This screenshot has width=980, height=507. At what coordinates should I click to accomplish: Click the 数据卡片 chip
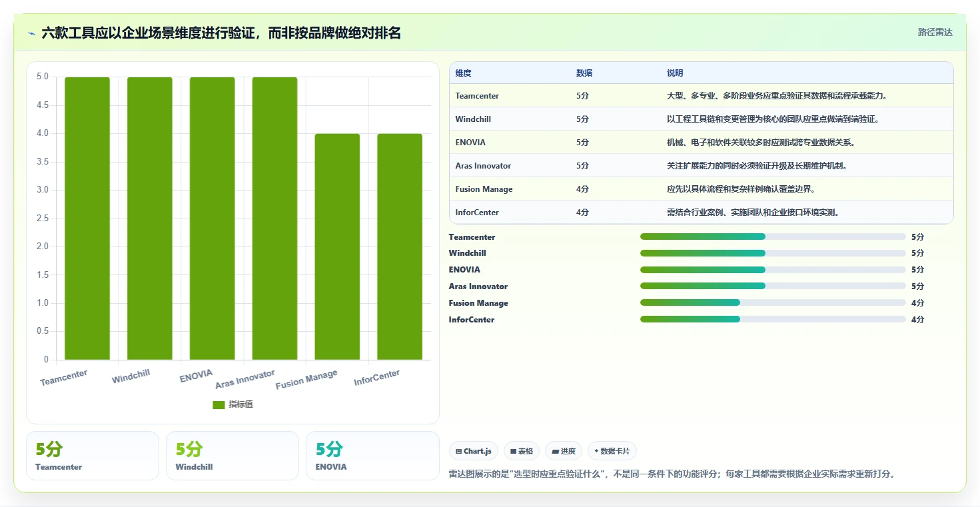pyautogui.click(x=612, y=451)
